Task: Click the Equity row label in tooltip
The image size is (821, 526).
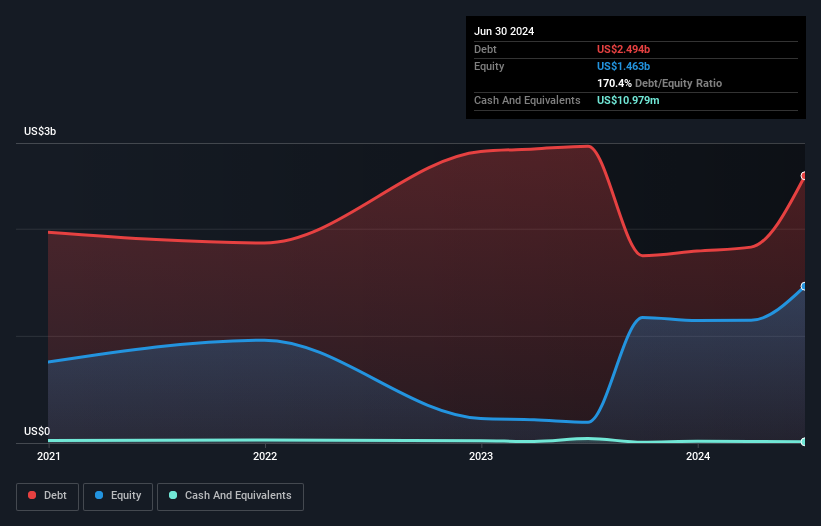Action: (x=489, y=66)
